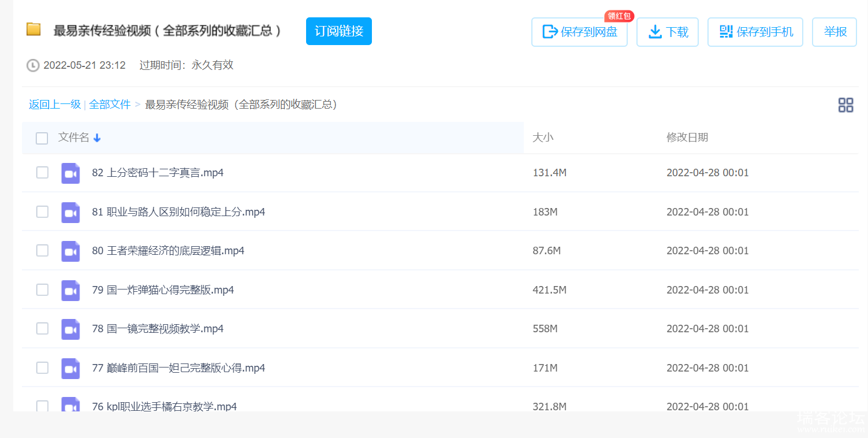Sort by 修改日期 column header
The height and width of the screenshot is (438, 868).
click(x=687, y=138)
